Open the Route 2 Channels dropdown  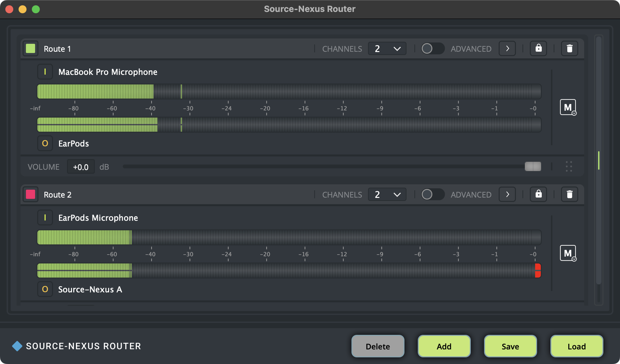(387, 194)
